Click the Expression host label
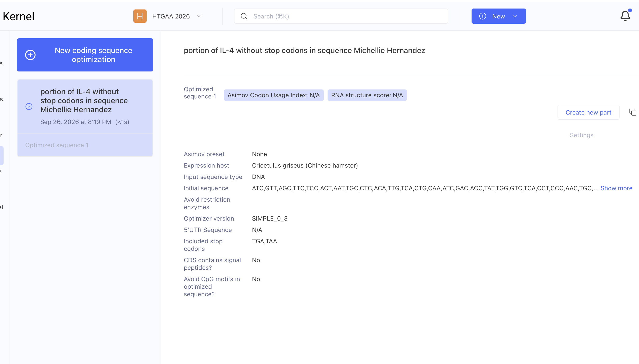Image resolution: width=639 pixels, height=364 pixels. coord(206,165)
